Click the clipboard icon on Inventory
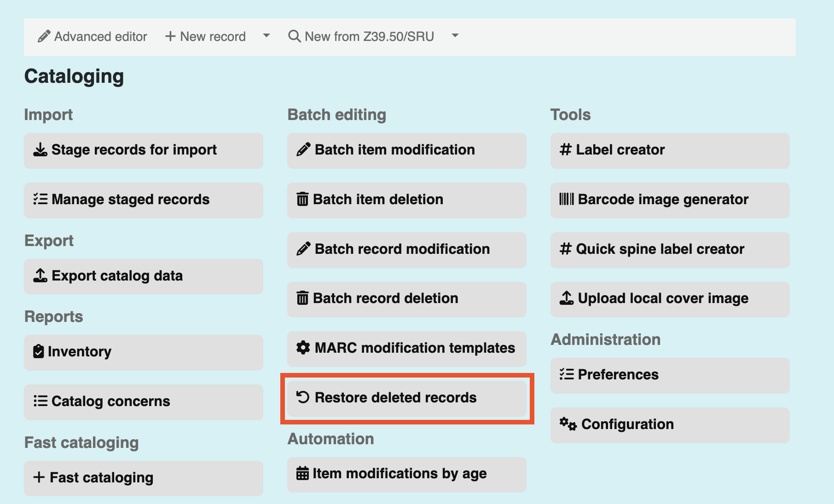This screenshot has height=504, width=834. [x=39, y=351]
